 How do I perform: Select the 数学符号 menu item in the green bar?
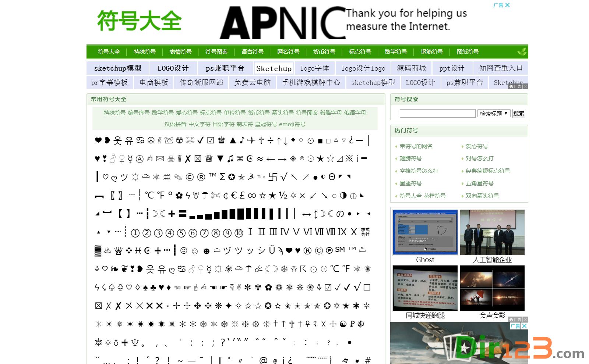tap(396, 52)
